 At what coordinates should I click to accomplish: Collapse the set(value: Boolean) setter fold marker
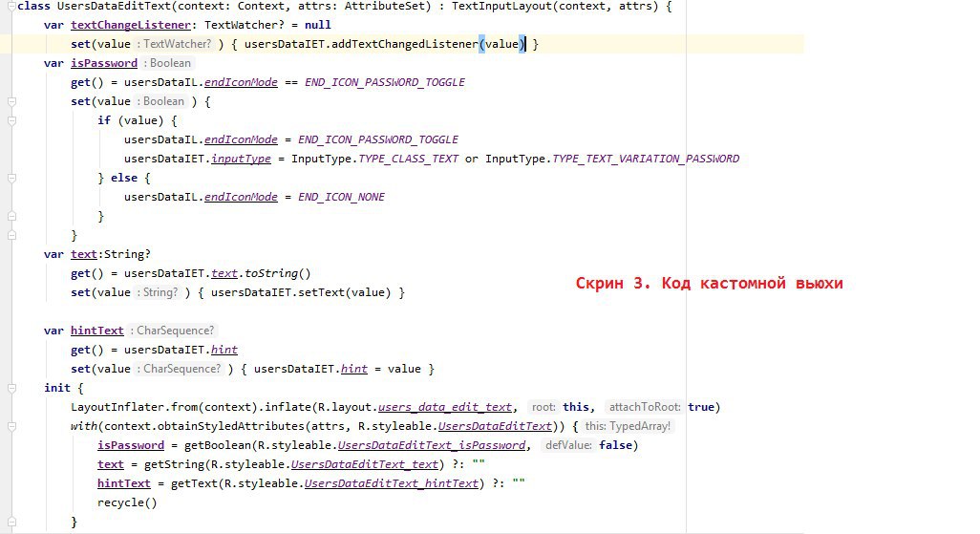pos(11,101)
